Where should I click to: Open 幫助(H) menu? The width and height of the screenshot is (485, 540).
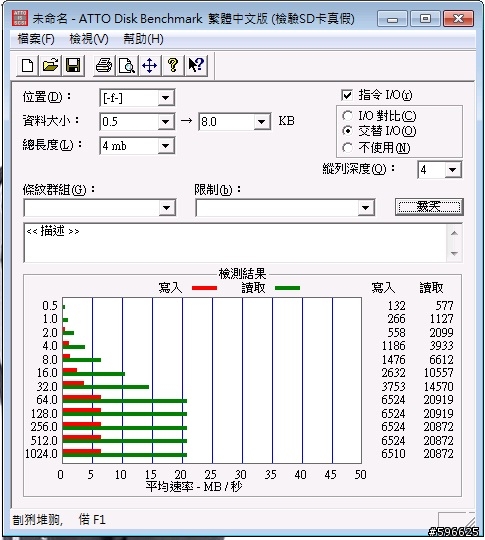point(143,39)
